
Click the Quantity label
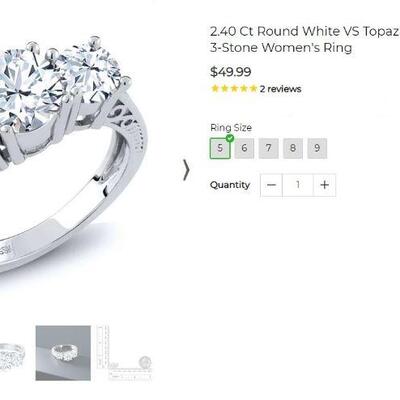pos(230,185)
